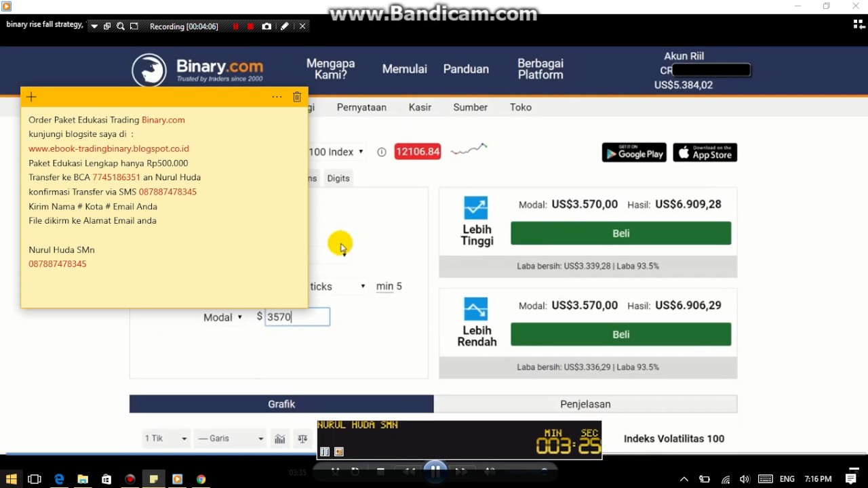
Task: Open the Bandicam toolbar dropdown arrow
Action: 94,26
